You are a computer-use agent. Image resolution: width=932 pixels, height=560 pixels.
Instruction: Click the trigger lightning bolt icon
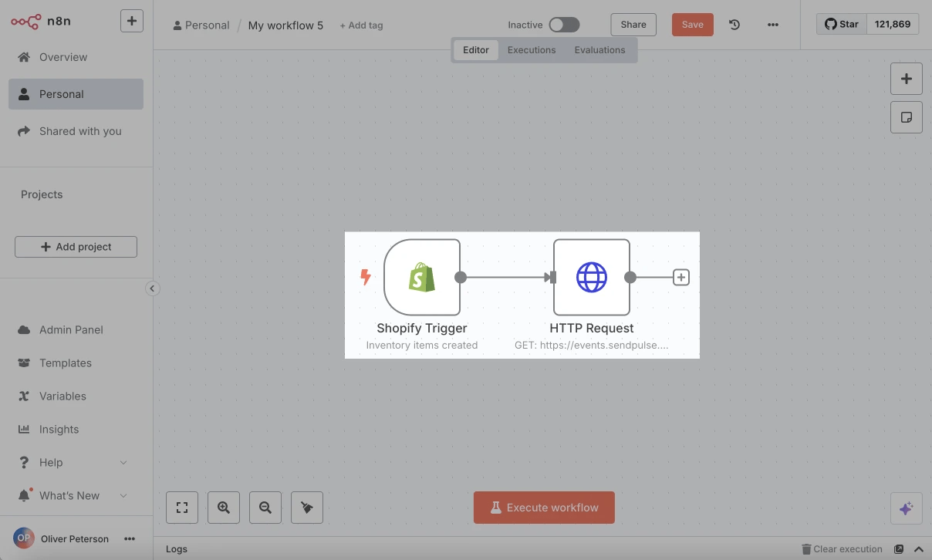pos(366,277)
